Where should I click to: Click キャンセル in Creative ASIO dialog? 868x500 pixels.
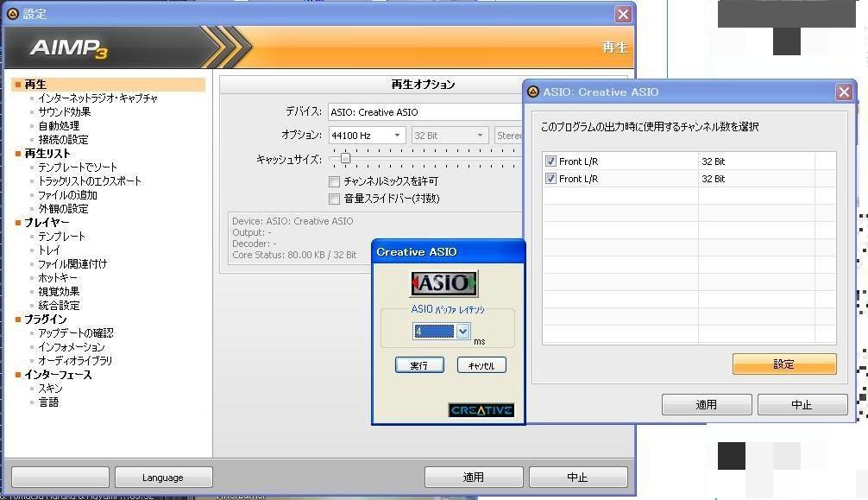point(481,365)
